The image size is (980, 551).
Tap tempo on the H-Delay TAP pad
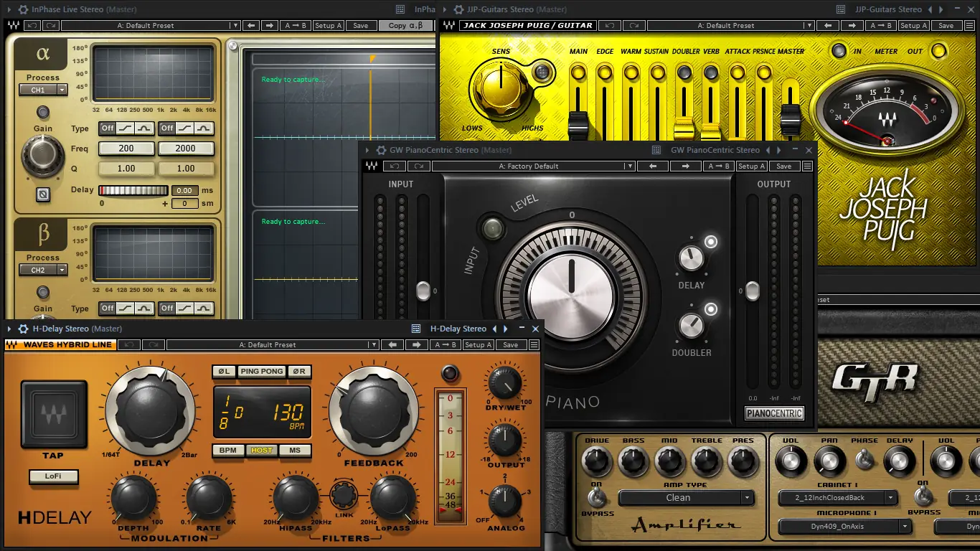pos(53,414)
